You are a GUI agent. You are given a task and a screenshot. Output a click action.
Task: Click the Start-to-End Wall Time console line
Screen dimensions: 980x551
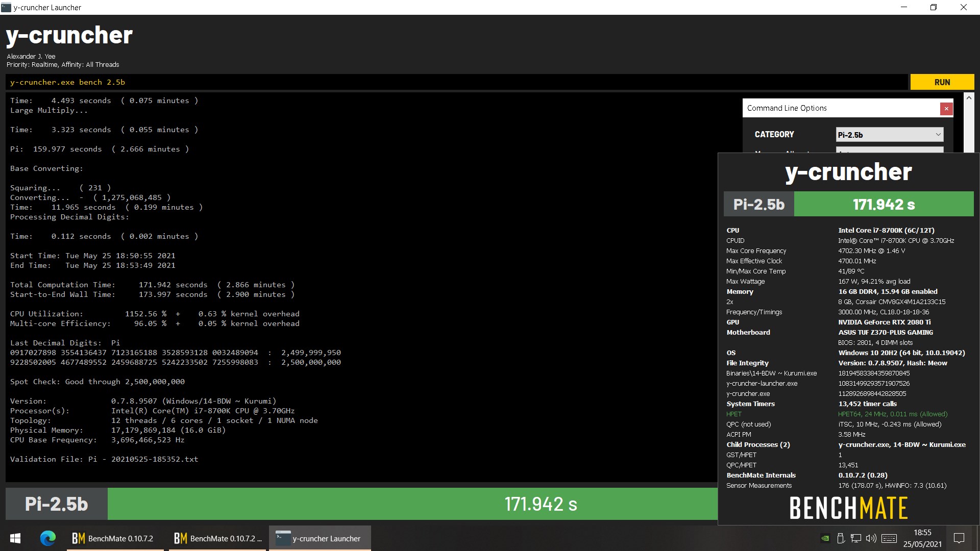[x=152, y=294]
